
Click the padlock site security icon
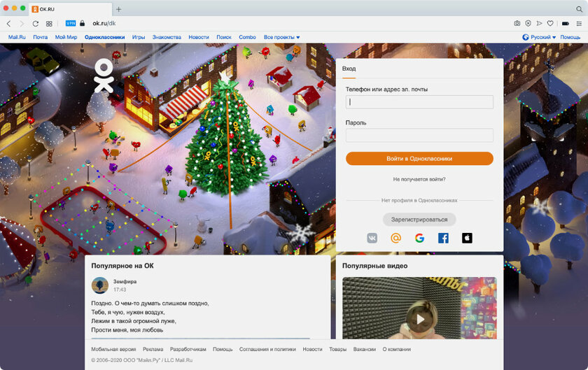82,23
